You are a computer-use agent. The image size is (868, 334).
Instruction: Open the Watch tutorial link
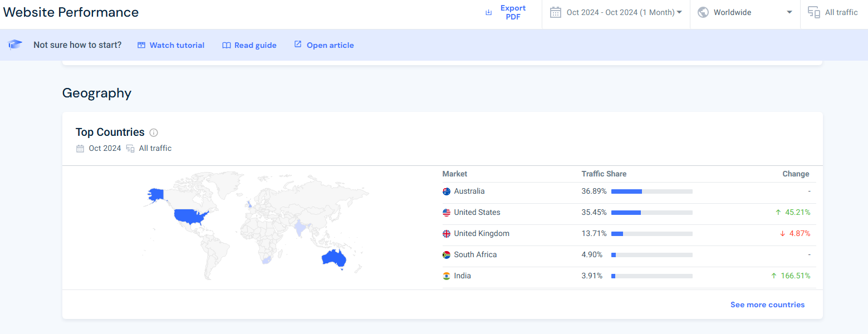point(171,45)
